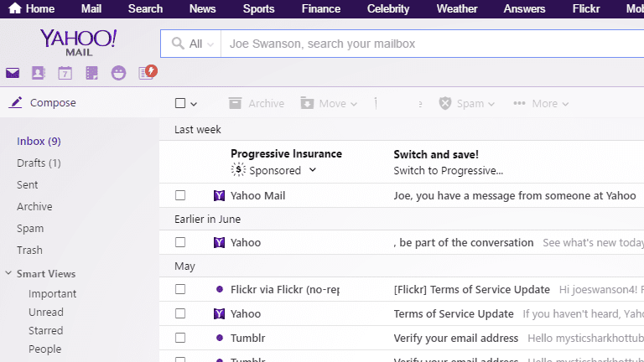Image resolution: width=644 pixels, height=362 pixels.
Task: Open Search in top navigation
Action: 145,8
